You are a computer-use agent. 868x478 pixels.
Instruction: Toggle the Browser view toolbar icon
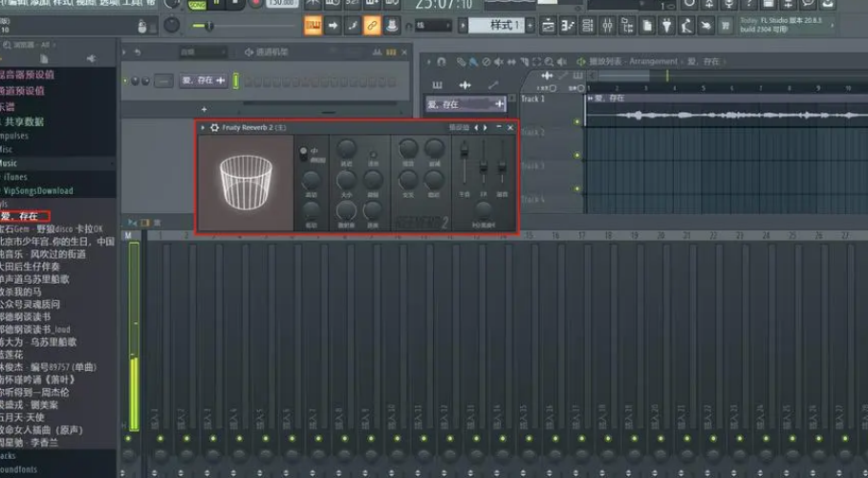(x=627, y=26)
